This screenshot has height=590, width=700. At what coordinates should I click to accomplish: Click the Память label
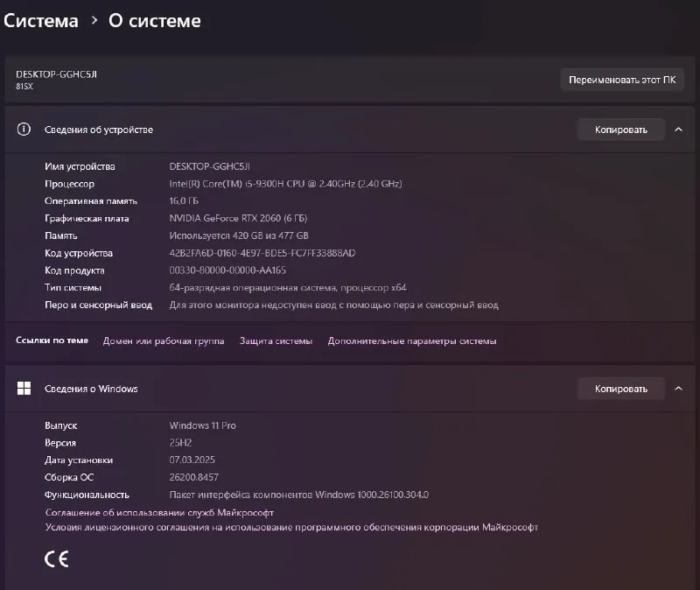60,235
